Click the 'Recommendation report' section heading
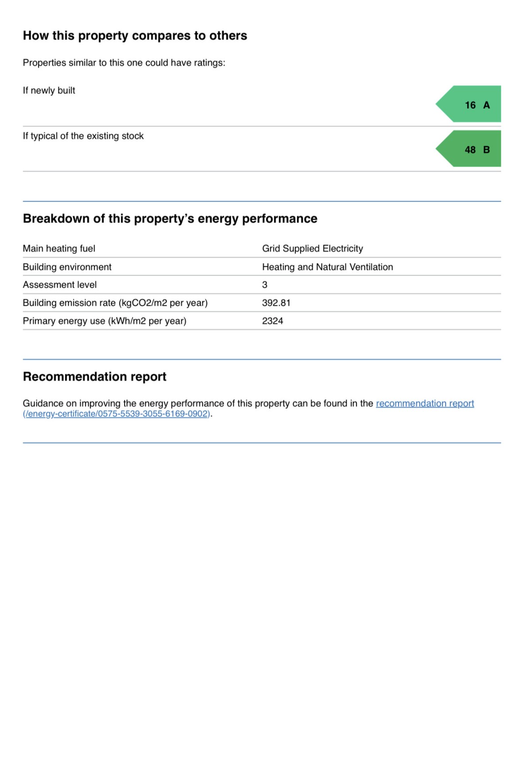 click(94, 376)
